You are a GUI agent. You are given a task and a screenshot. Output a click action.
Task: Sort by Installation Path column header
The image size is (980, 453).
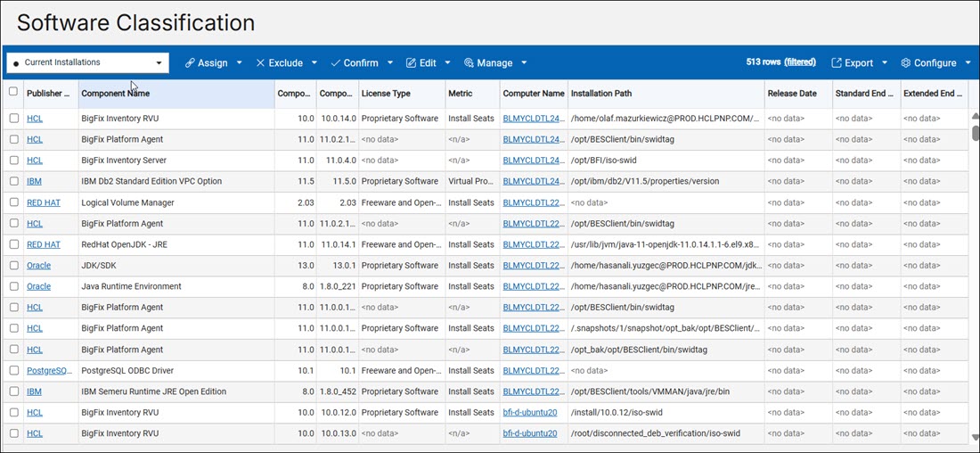[666, 94]
